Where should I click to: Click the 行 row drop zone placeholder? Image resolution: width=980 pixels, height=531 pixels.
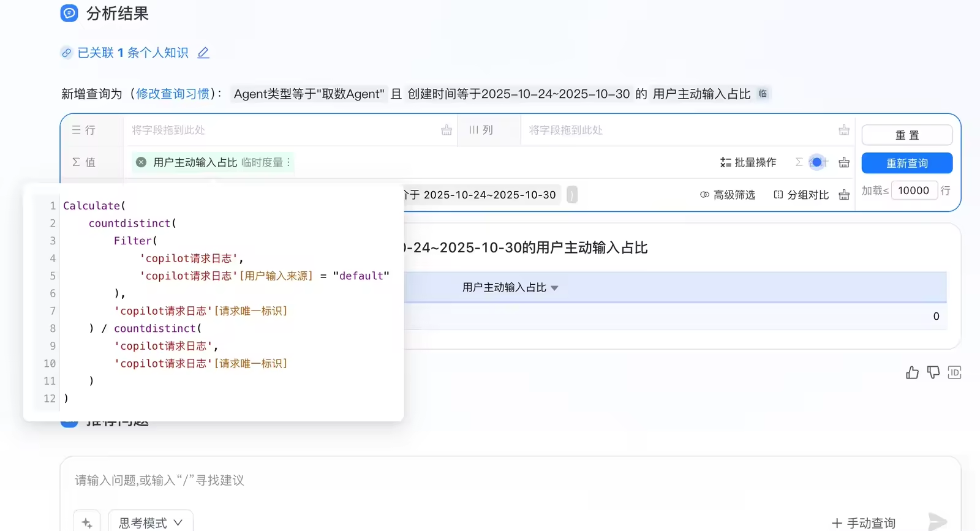tap(168, 130)
